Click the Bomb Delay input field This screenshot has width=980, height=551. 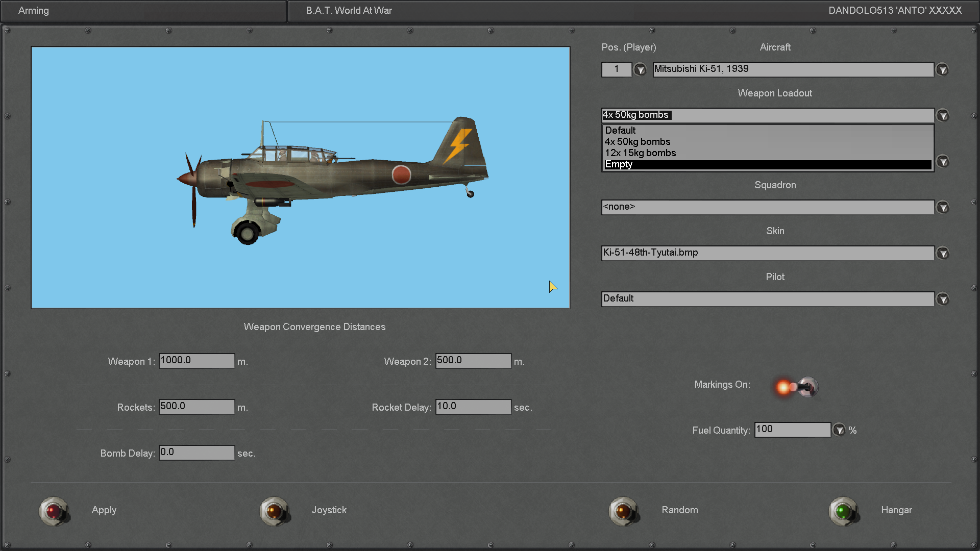(x=197, y=453)
